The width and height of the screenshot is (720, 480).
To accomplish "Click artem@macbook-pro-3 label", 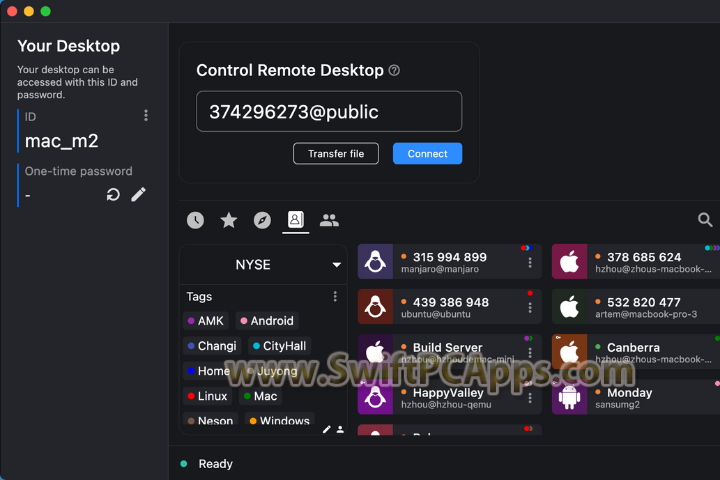I will point(646,314).
